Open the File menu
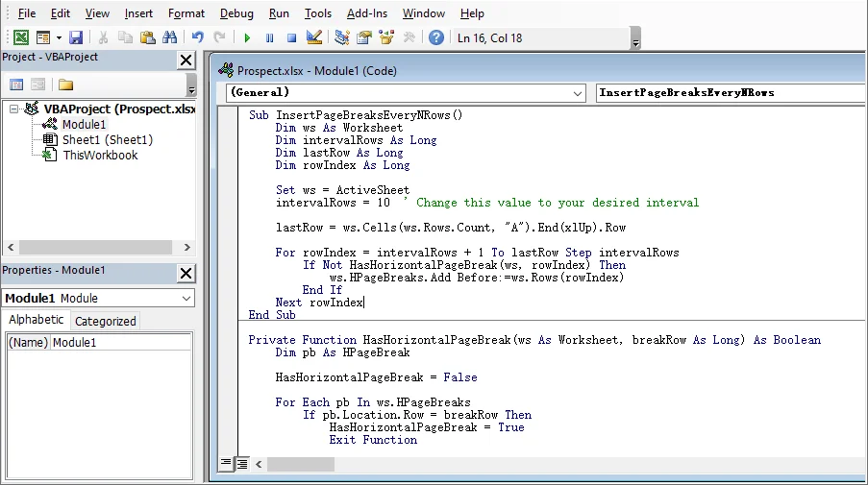This screenshot has width=868, height=485. coord(27,13)
